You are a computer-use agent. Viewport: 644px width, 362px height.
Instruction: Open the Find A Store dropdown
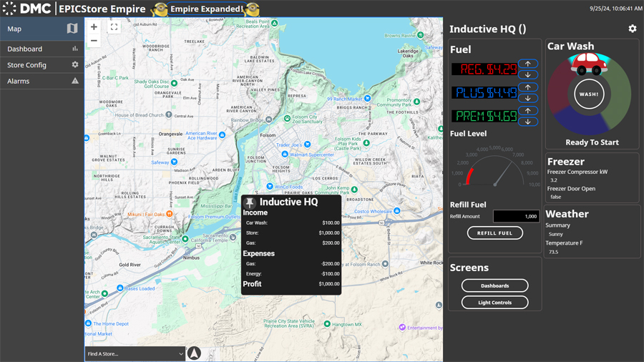(135, 353)
